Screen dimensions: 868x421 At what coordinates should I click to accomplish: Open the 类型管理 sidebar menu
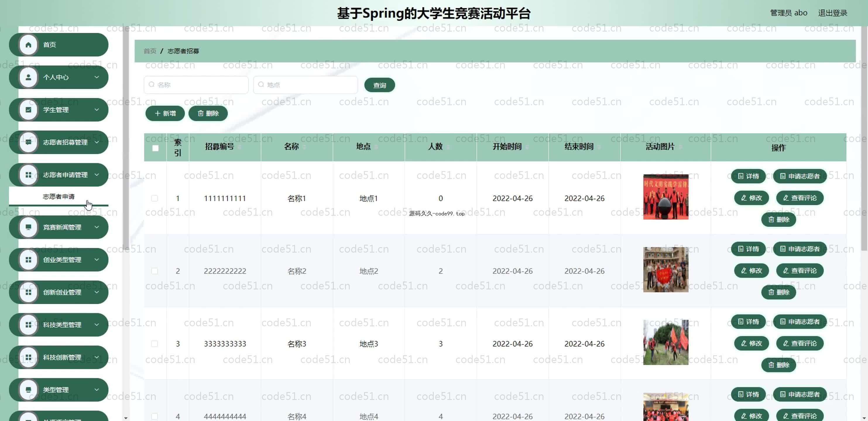59,390
